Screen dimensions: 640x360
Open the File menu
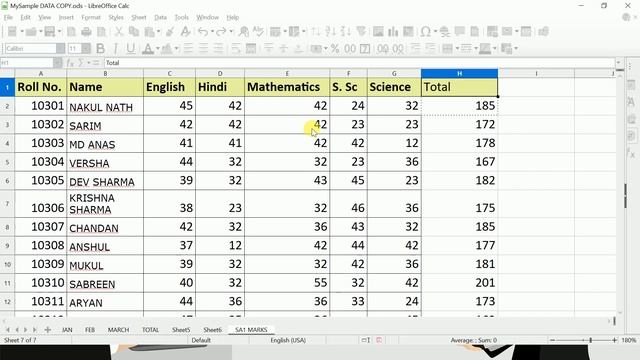pyautogui.click(x=8, y=17)
